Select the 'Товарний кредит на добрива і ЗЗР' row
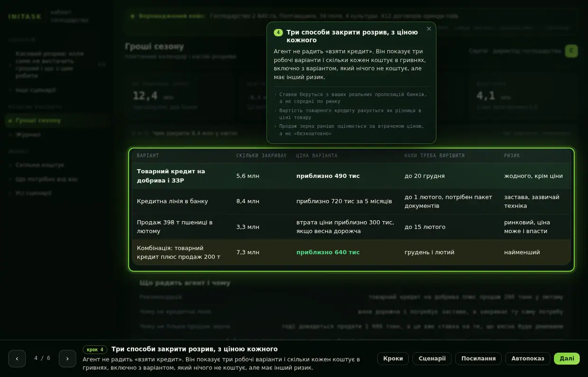 (x=351, y=176)
